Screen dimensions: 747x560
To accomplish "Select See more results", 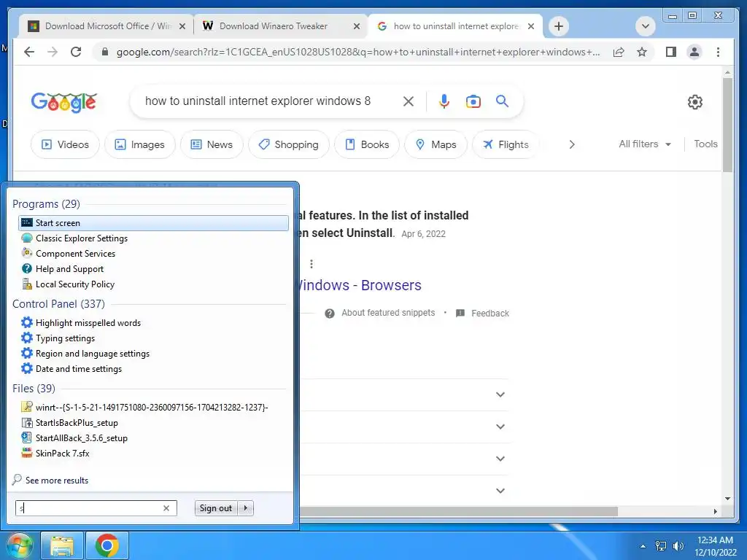I will (57, 481).
